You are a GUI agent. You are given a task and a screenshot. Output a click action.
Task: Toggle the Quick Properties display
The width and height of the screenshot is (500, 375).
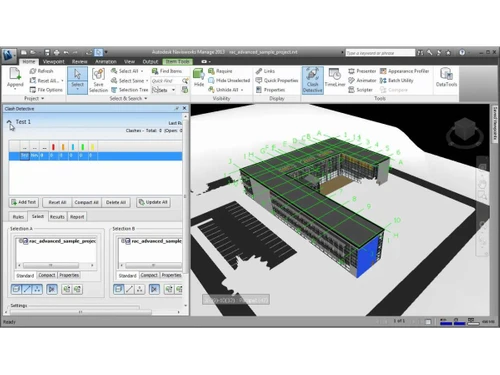(277, 80)
